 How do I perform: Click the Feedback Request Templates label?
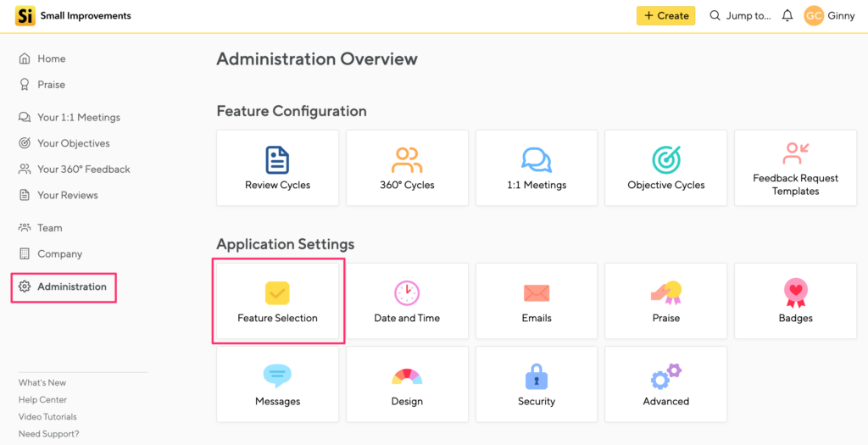click(795, 184)
